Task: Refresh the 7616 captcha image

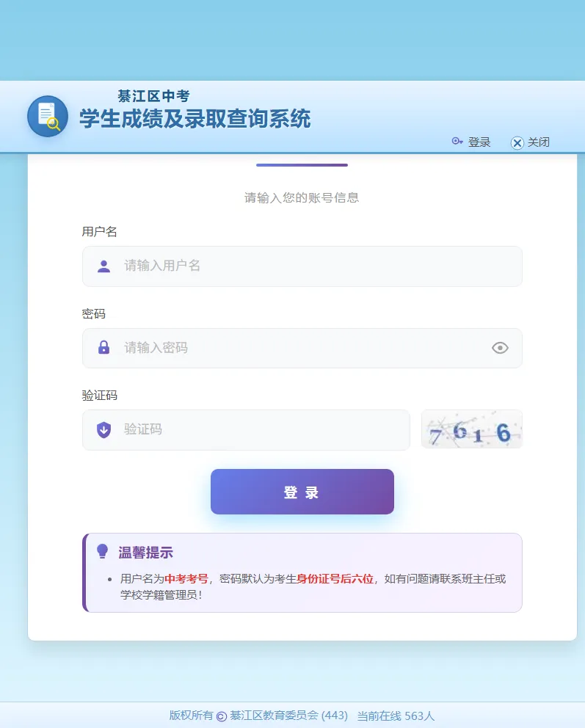Action: tap(472, 429)
